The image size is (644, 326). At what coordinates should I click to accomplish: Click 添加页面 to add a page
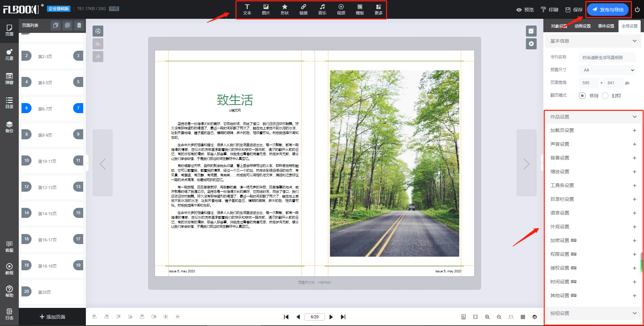click(x=52, y=317)
